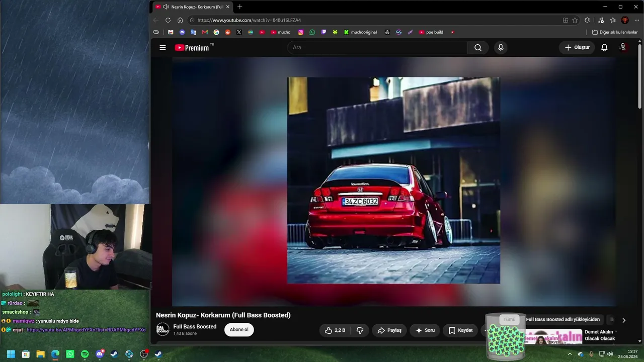
Task: Start voice search with the microphone icon
Action: [x=500, y=48]
